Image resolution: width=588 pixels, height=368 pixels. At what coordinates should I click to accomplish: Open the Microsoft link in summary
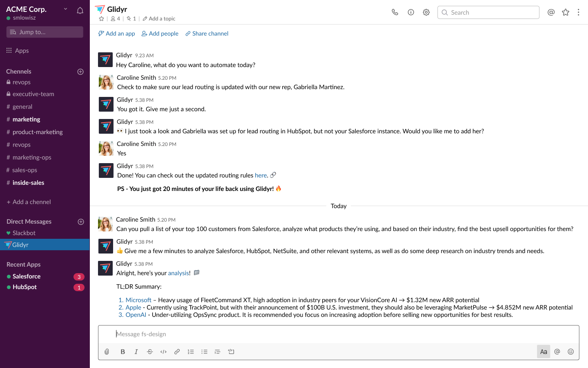(138, 300)
